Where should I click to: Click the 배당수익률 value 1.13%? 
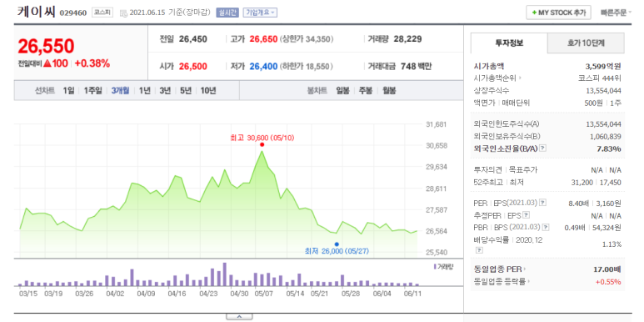(612, 244)
